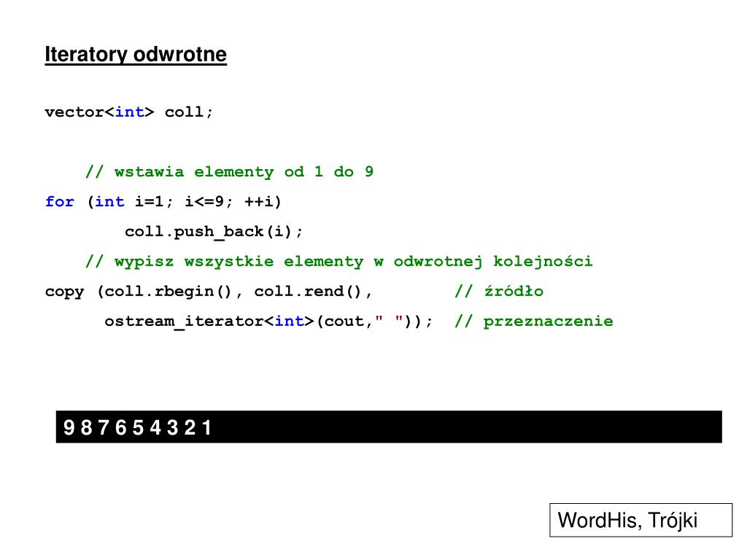Screen dimensions: 747x560
Task: Click the '// źródło' comment
Action: point(499,291)
